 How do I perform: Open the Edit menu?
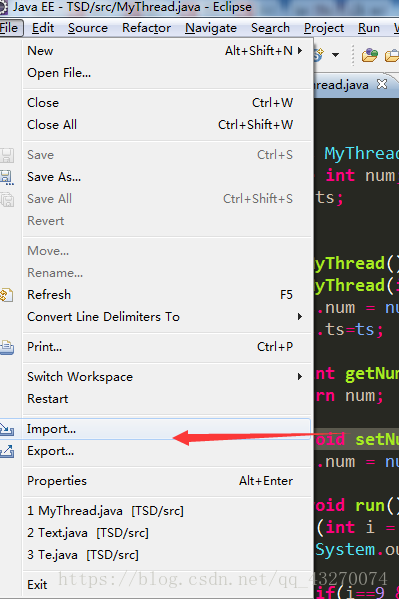[x=43, y=28]
